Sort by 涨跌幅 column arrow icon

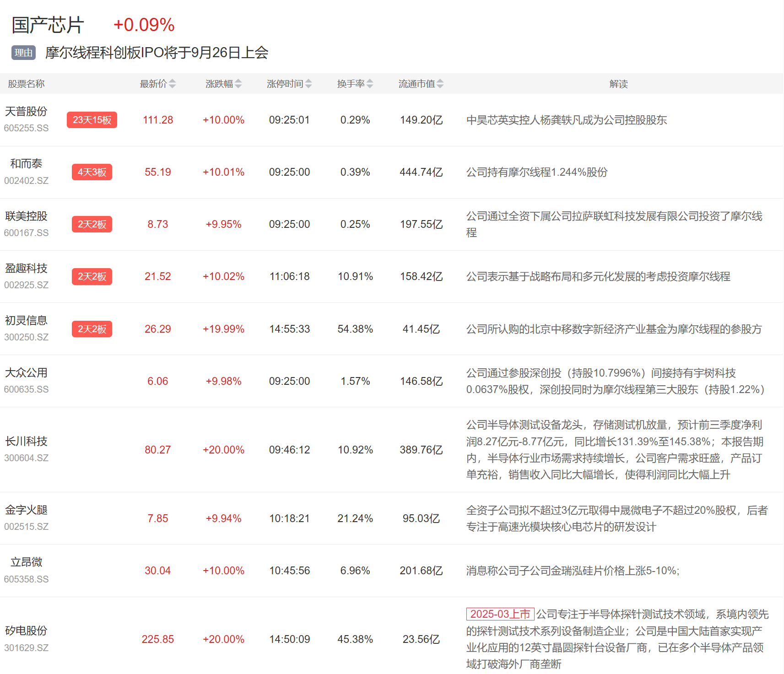click(238, 84)
